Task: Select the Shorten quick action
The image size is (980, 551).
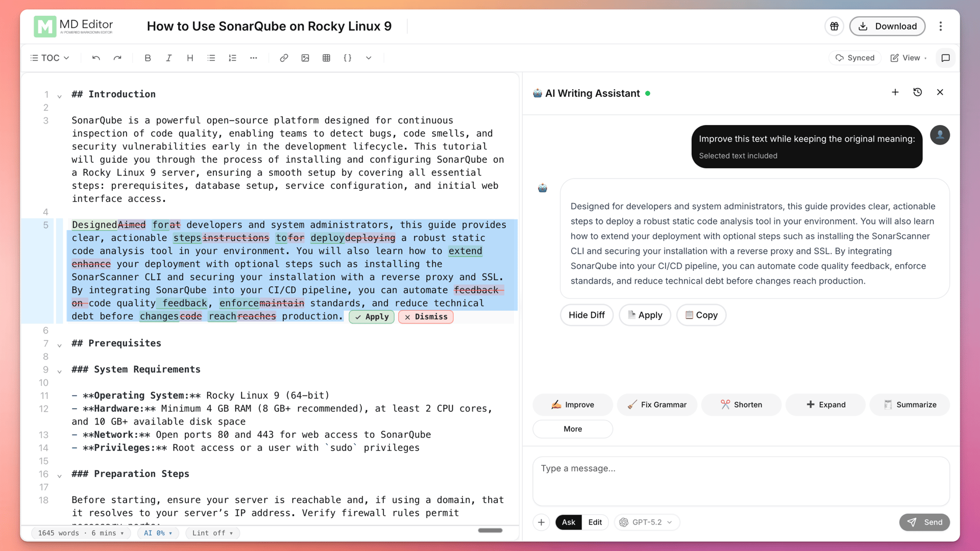Action: pyautogui.click(x=741, y=405)
